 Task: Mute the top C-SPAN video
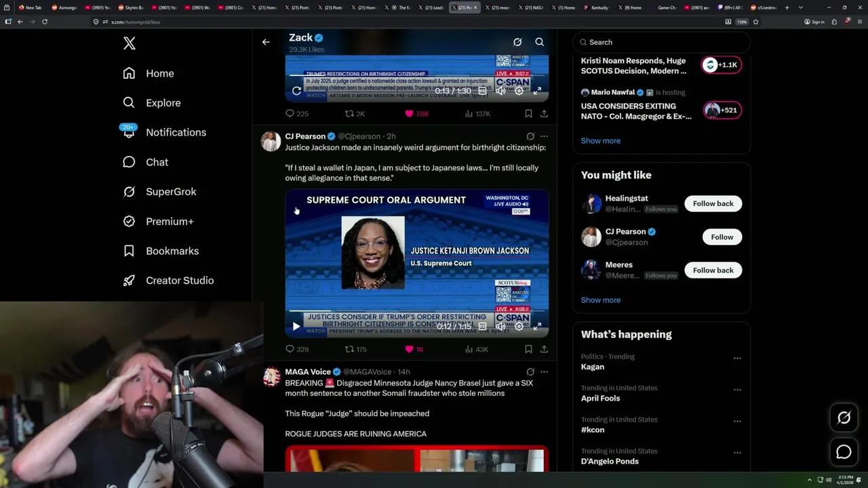[x=500, y=91]
